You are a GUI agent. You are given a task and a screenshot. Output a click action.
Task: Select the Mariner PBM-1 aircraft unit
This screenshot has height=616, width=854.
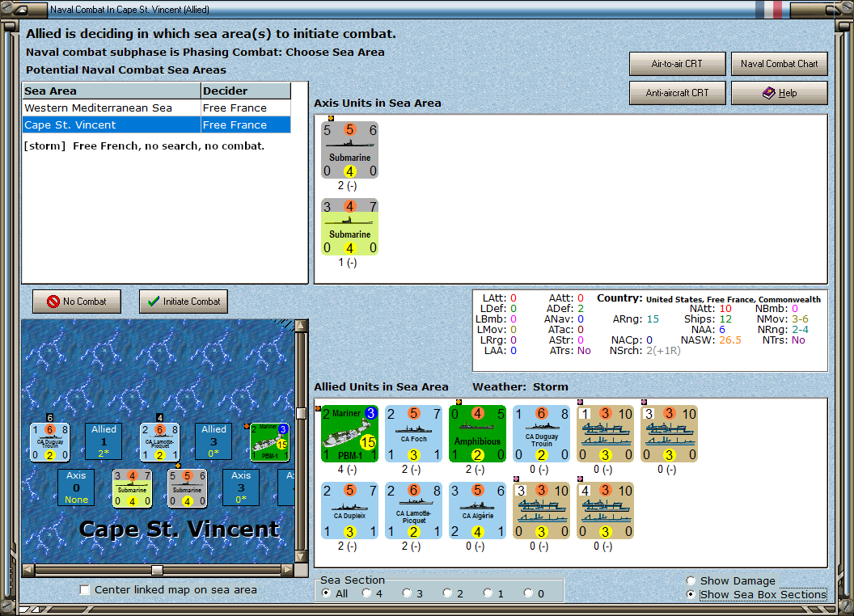pos(349,434)
